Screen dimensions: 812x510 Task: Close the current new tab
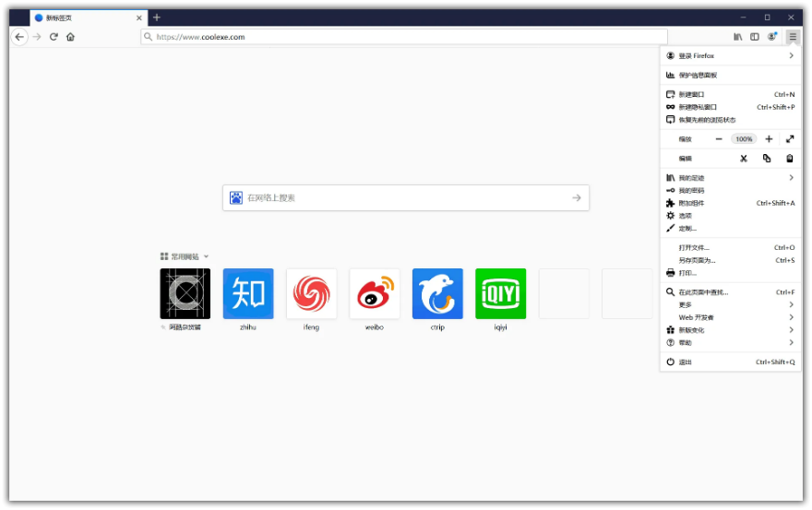pyautogui.click(x=138, y=18)
